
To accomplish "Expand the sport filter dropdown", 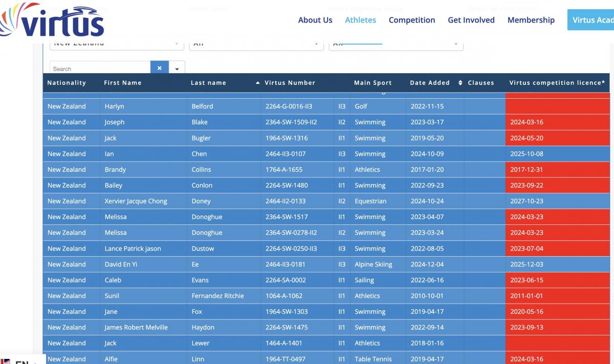I will (x=256, y=44).
